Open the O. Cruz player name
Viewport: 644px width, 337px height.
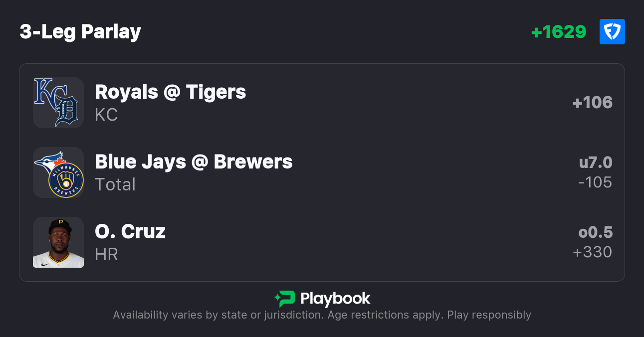point(130,232)
